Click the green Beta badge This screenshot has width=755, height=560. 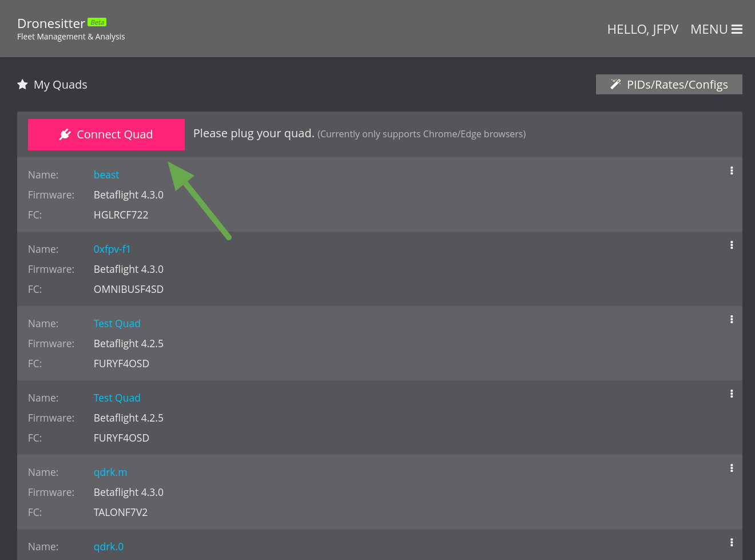(x=97, y=22)
